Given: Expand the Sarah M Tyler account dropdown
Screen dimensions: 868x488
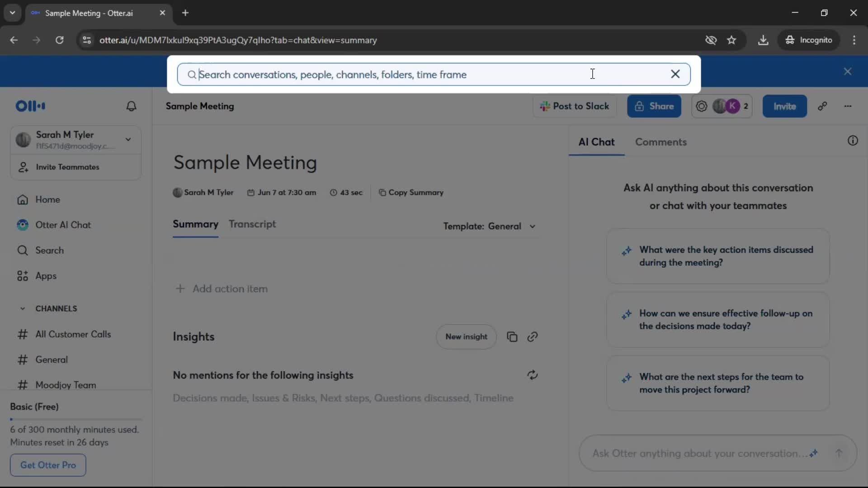Looking at the screenshot, I should coord(128,140).
